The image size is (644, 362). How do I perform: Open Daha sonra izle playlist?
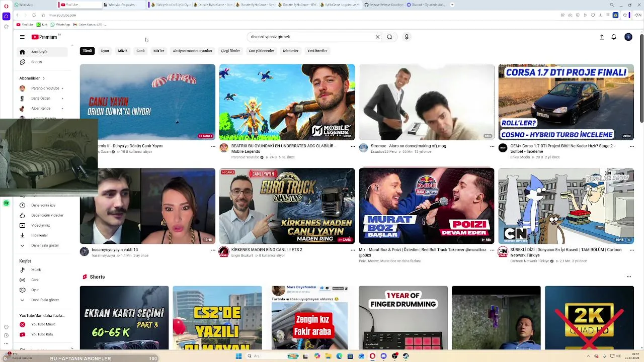pos(43,205)
